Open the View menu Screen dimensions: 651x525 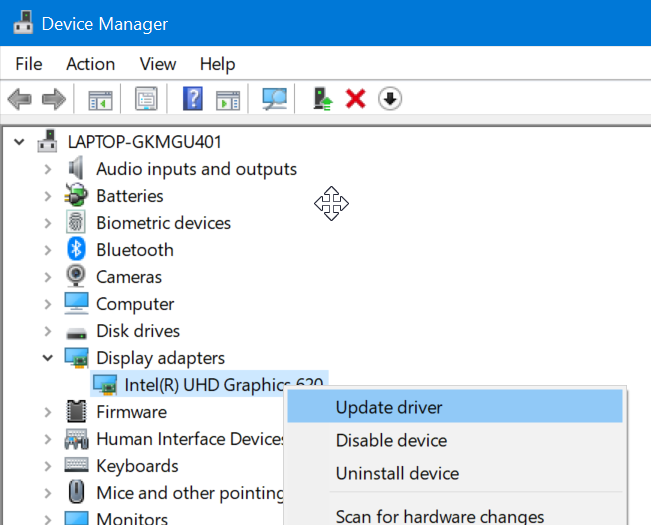click(x=157, y=64)
